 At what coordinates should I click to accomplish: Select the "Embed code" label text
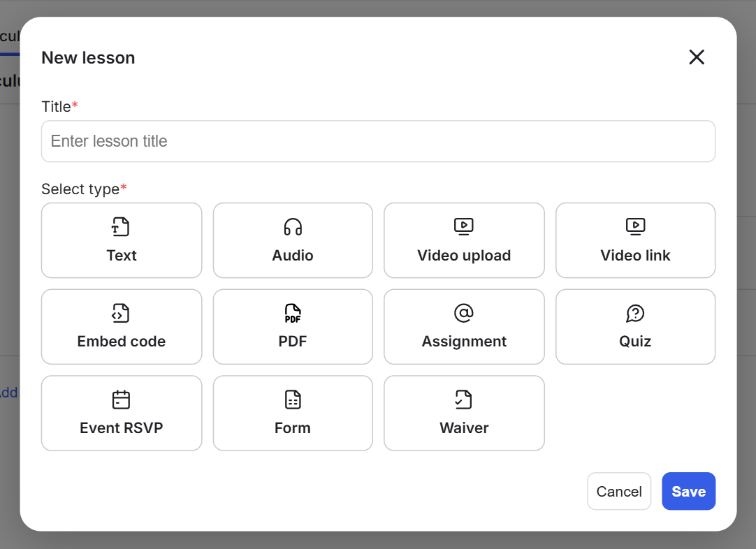point(121,342)
